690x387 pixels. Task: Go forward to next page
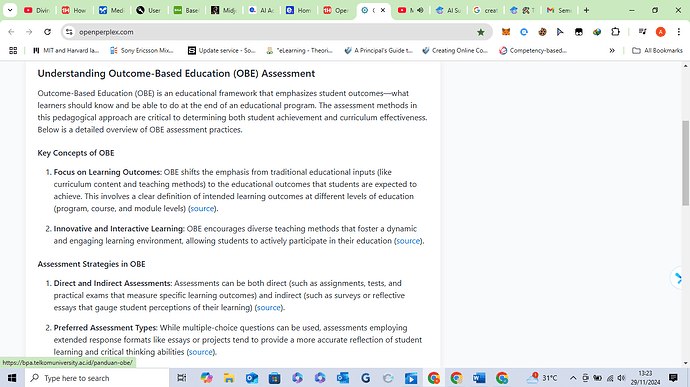click(x=29, y=32)
